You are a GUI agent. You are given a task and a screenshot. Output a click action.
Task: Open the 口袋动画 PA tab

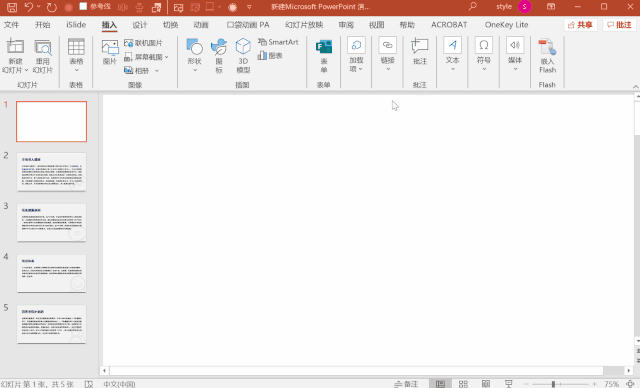[x=248, y=25]
